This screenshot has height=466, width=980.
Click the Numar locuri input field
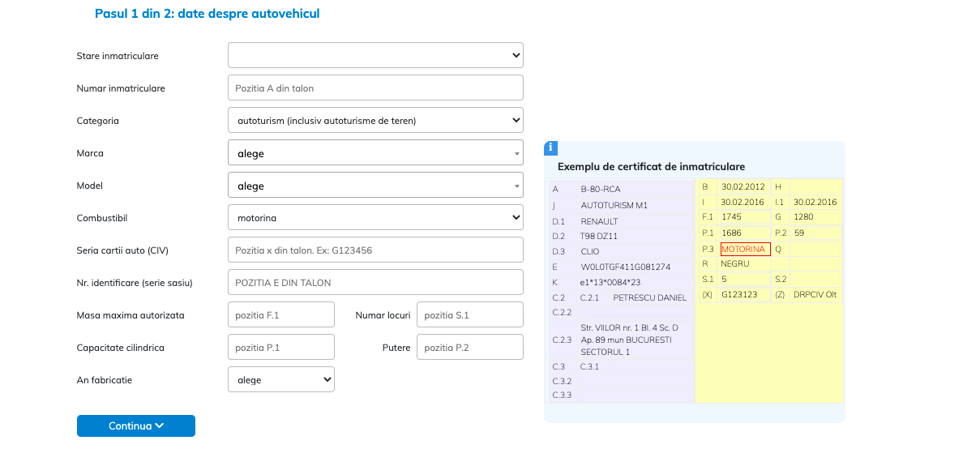click(x=469, y=314)
